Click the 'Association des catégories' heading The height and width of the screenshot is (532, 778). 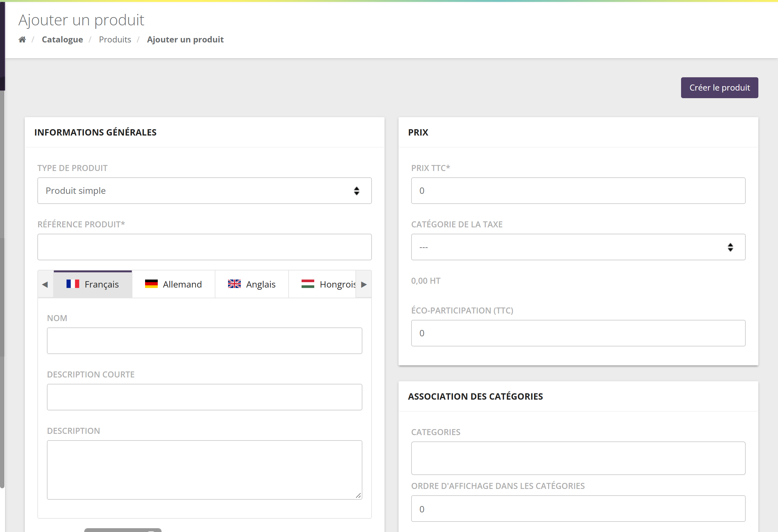point(475,396)
